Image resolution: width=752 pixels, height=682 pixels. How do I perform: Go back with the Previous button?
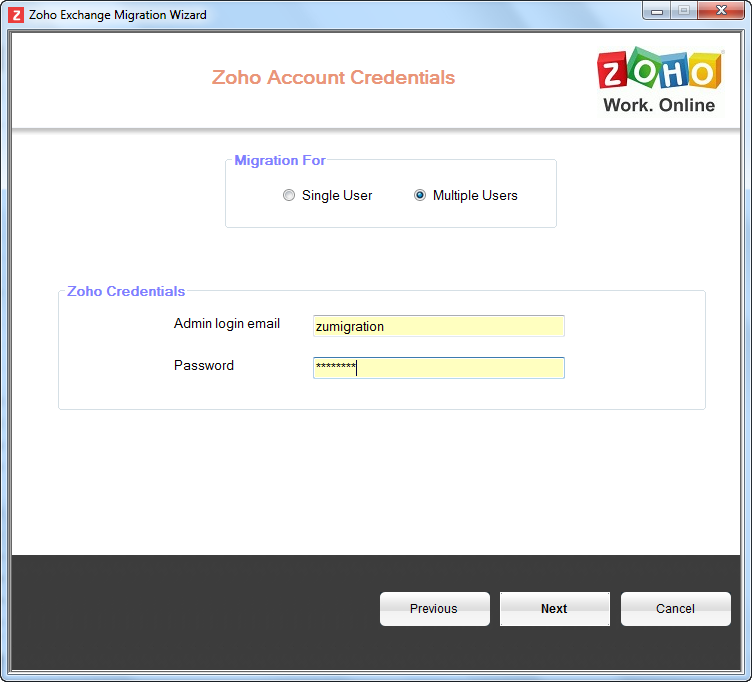tap(435, 609)
